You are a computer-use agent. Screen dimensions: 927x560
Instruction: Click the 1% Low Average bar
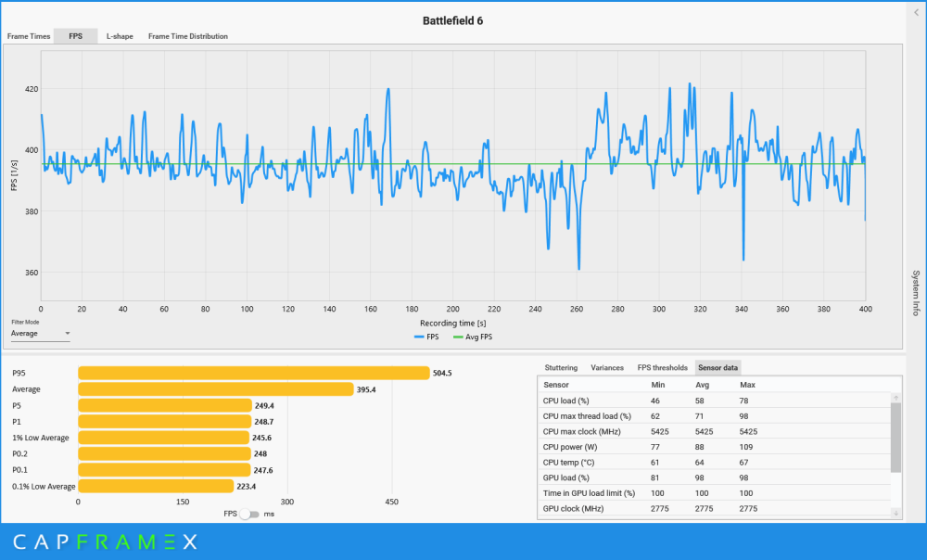(x=164, y=438)
